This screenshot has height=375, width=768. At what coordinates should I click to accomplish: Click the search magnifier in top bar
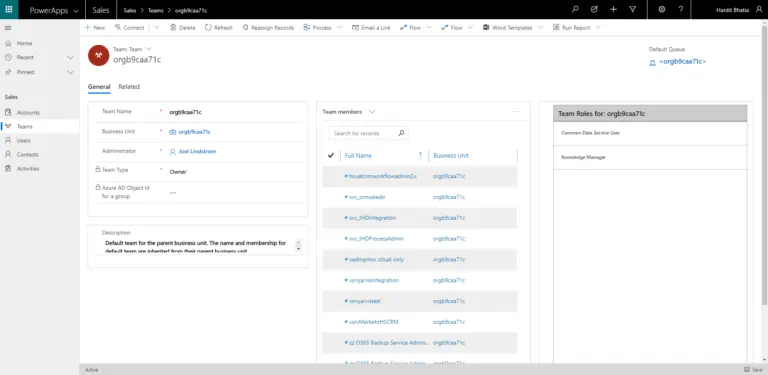pos(575,9)
